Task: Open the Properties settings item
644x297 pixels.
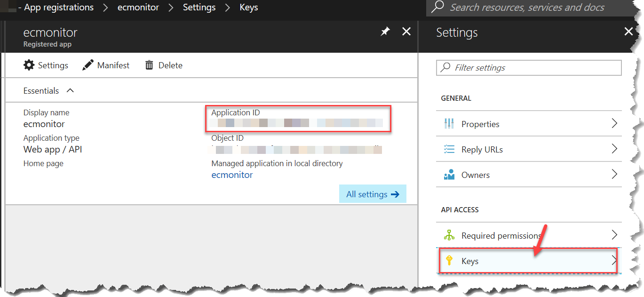Action: [529, 124]
